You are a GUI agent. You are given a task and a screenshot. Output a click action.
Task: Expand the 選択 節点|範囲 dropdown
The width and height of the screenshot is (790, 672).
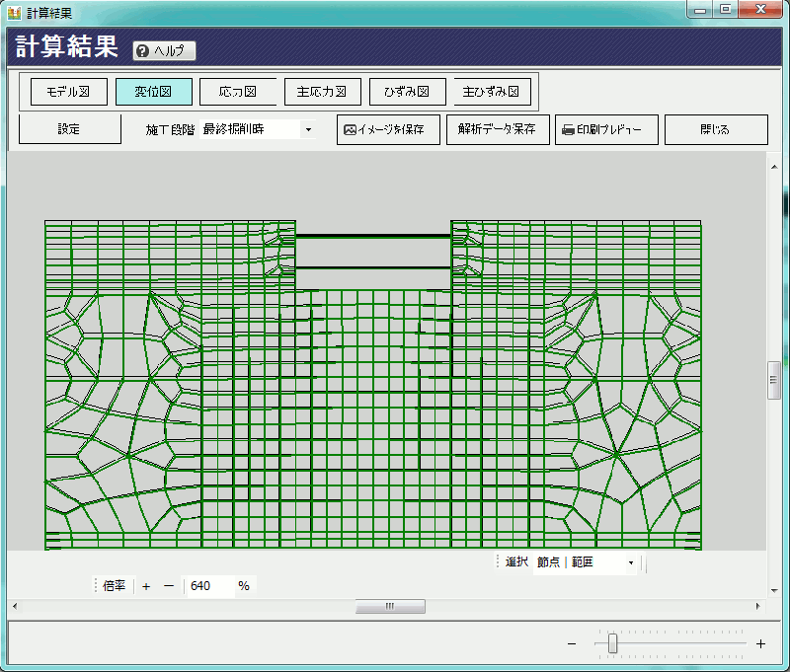pos(630,562)
